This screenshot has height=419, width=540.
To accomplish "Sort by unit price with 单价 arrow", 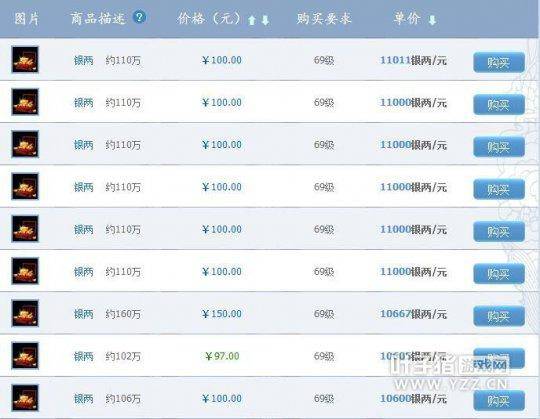I will 432,20.
